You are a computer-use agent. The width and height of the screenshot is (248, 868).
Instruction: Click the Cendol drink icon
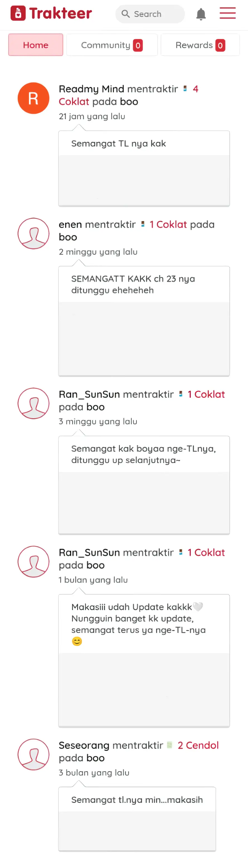pyautogui.click(x=170, y=745)
